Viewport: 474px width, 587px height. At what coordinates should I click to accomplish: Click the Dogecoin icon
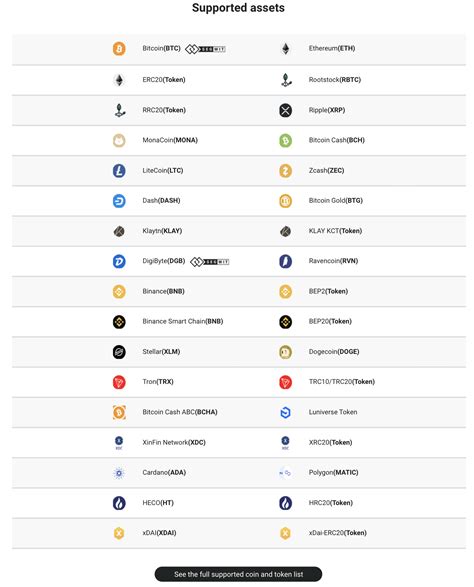click(285, 352)
